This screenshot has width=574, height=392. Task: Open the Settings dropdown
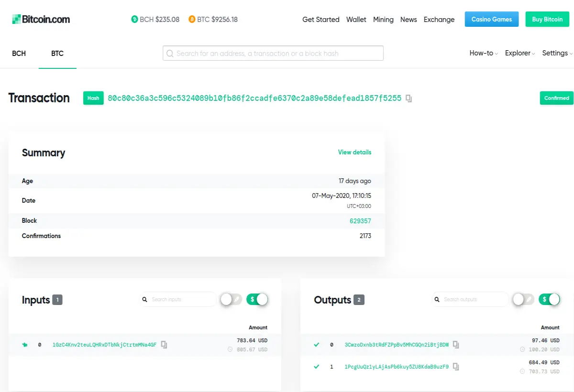pyautogui.click(x=557, y=53)
